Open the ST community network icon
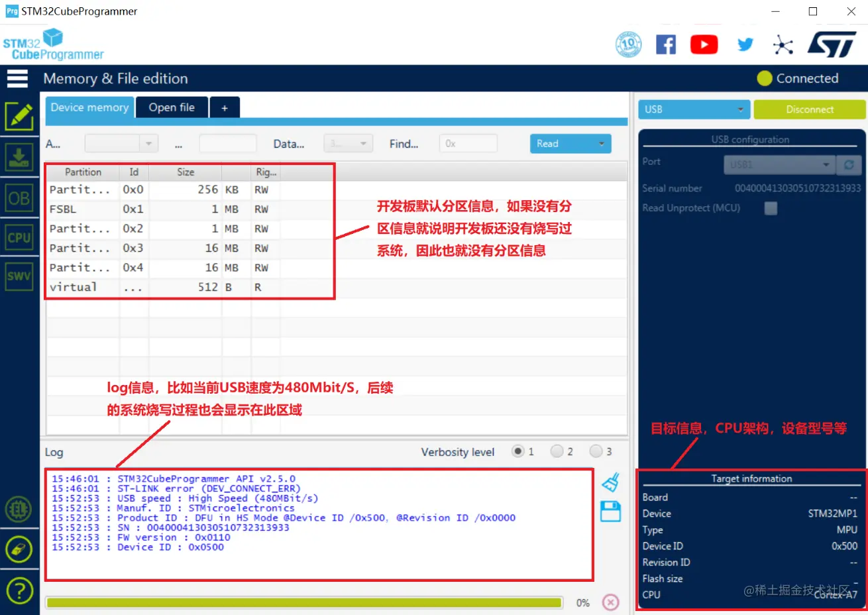Screen dimensions: 868x615 point(783,44)
